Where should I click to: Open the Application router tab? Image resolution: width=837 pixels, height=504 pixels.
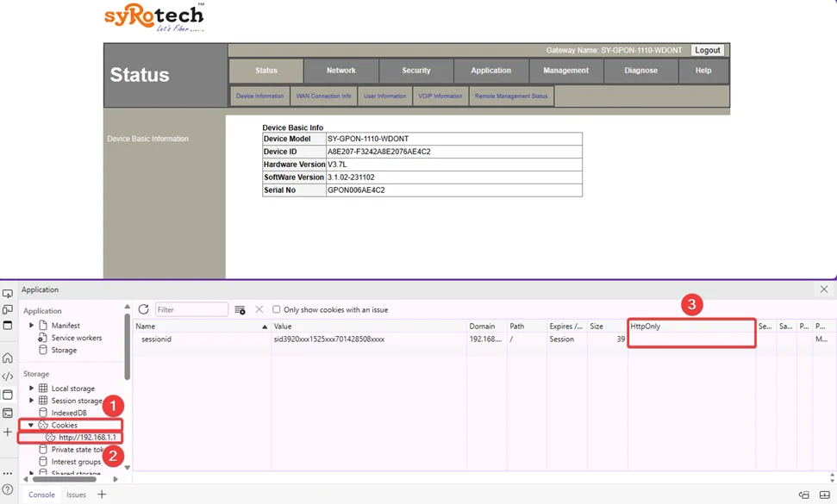click(491, 71)
